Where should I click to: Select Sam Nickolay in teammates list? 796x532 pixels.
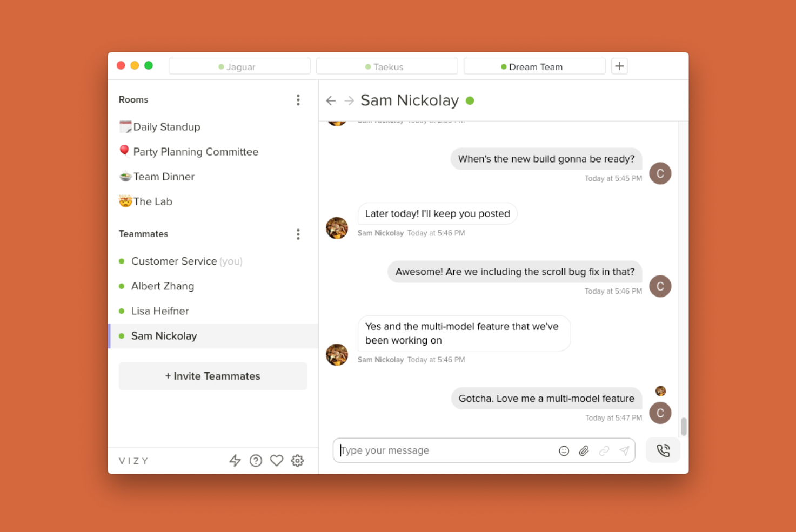(x=213, y=336)
